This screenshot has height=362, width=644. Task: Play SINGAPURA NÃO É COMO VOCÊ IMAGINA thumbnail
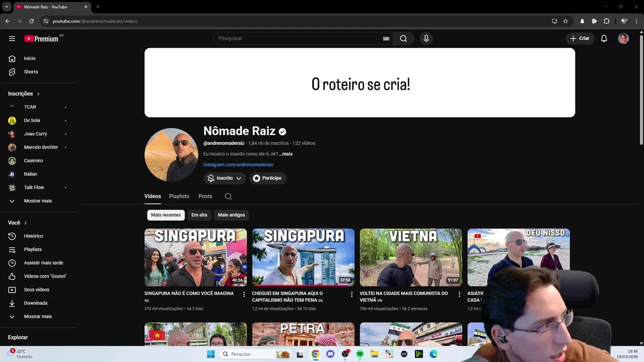196,257
